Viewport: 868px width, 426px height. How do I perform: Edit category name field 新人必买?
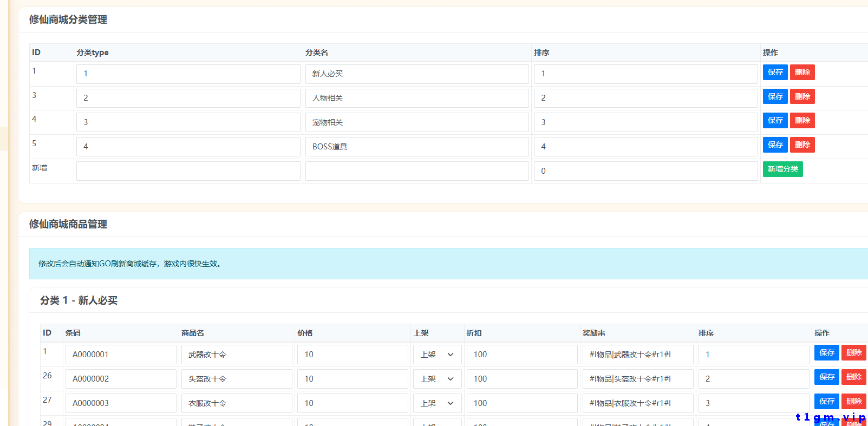point(417,74)
